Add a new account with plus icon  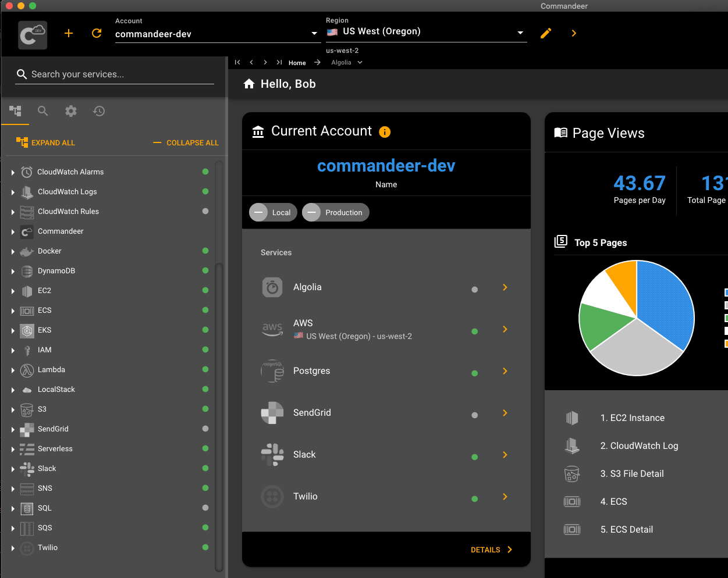point(69,33)
